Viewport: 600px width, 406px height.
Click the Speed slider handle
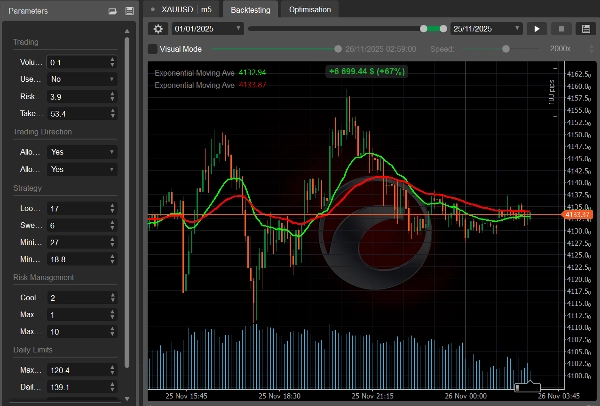506,49
